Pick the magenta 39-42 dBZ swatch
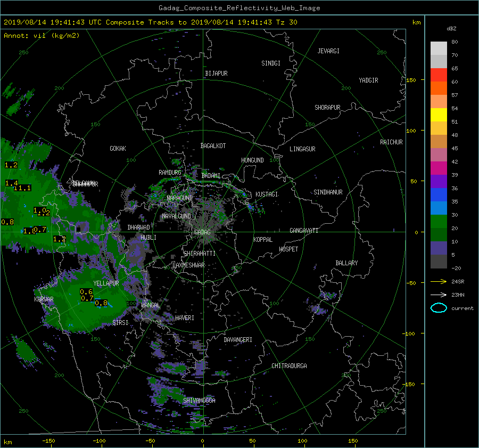The height and width of the screenshot is (448, 479). point(439,168)
